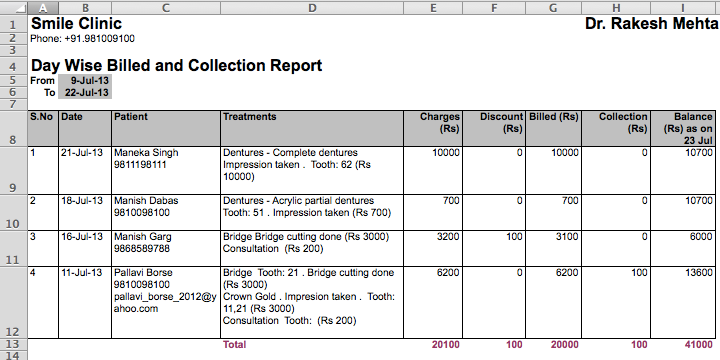Click the Pallavi Borse patient cell

pyautogui.click(x=166, y=303)
